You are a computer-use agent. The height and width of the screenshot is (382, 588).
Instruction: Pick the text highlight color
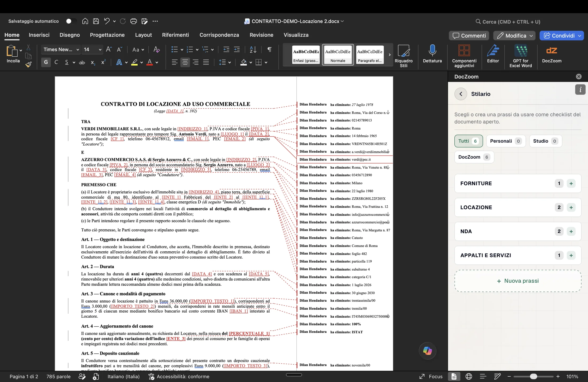pos(134,62)
